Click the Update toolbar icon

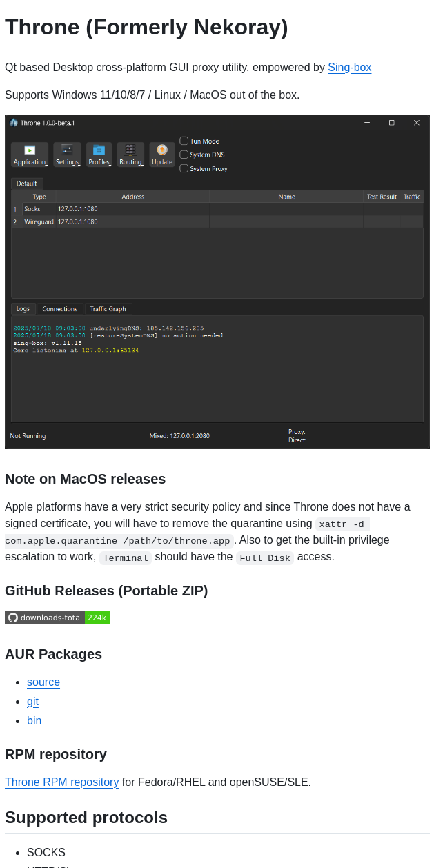[x=162, y=150]
